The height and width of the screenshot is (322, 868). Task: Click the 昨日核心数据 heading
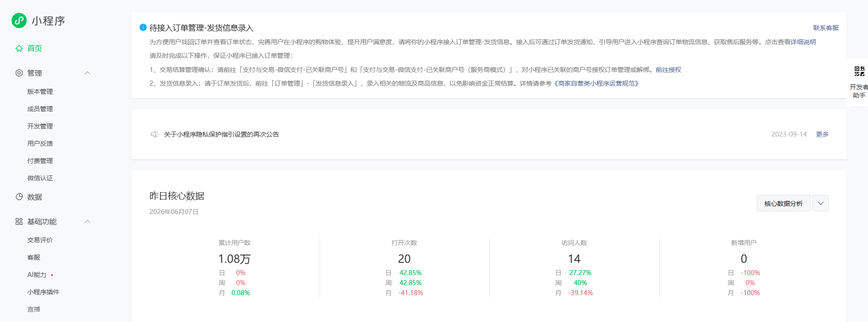point(177,196)
